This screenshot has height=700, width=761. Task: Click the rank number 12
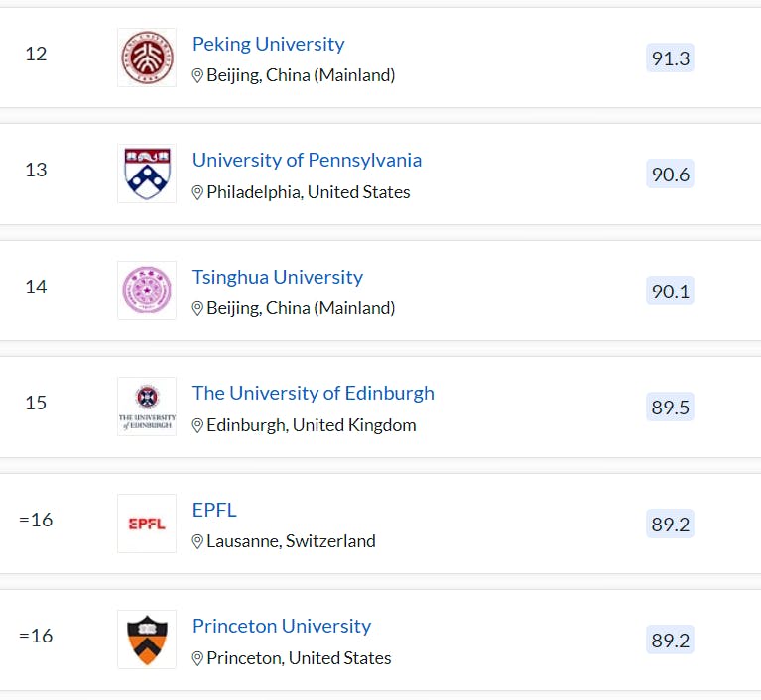[36, 54]
